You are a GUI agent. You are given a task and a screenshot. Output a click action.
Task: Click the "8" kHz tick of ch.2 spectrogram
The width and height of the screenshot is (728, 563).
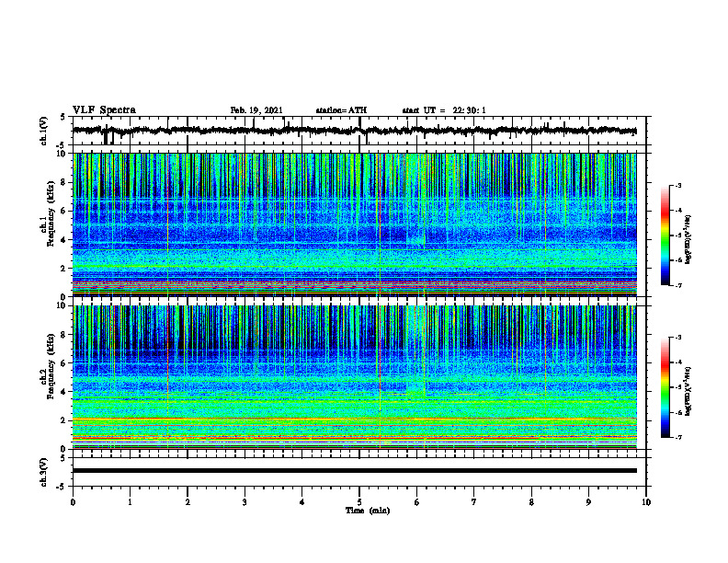click(64, 335)
